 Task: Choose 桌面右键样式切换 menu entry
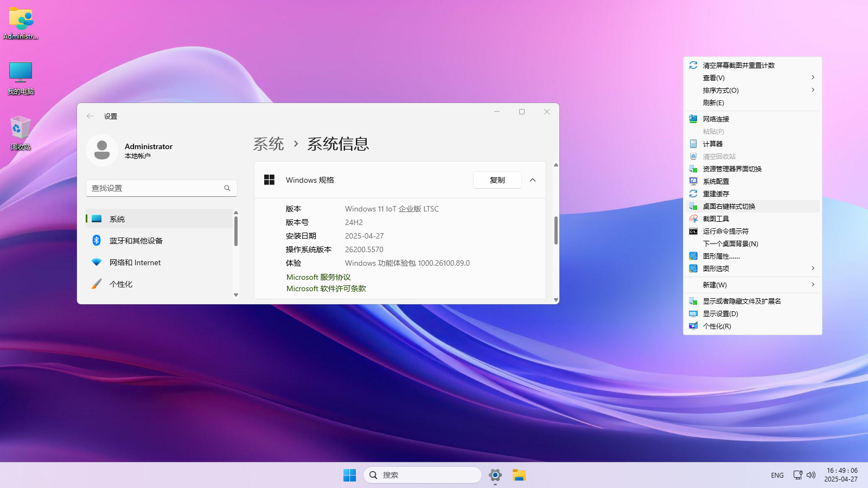tap(753, 206)
